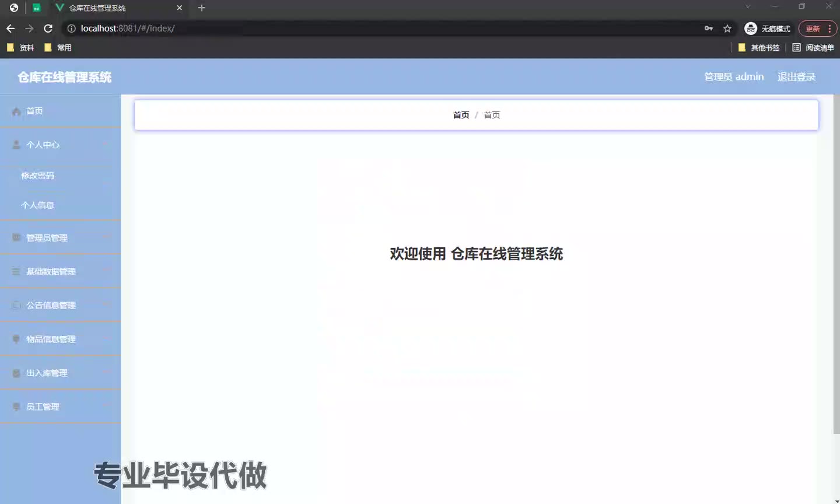Collapse the 个人中心 submenu arrow
Image resolution: width=840 pixels, height=504 pixels.
(x=106, y=145)
